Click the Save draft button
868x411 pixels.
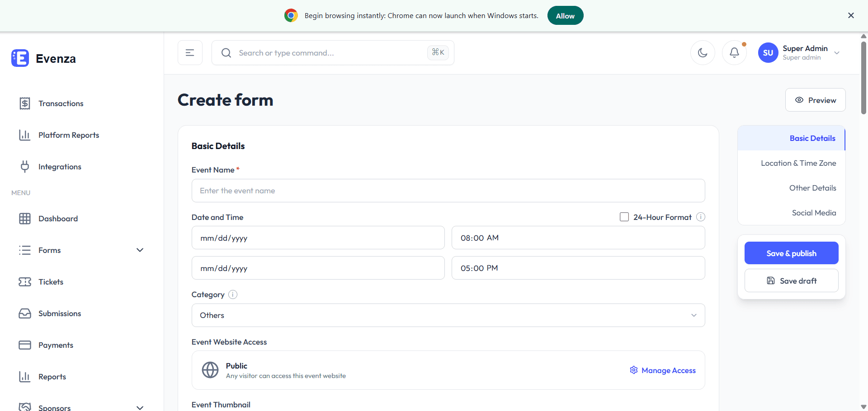[791, 280]
